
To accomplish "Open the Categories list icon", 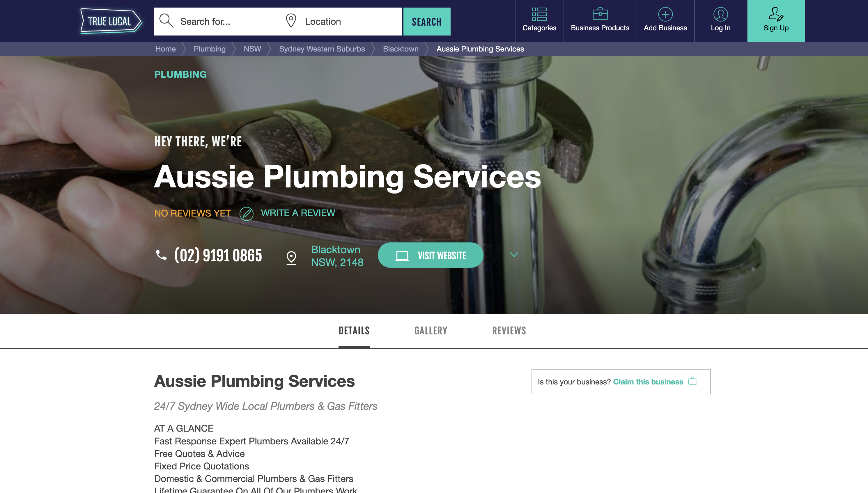I will [x=539, y=14].
